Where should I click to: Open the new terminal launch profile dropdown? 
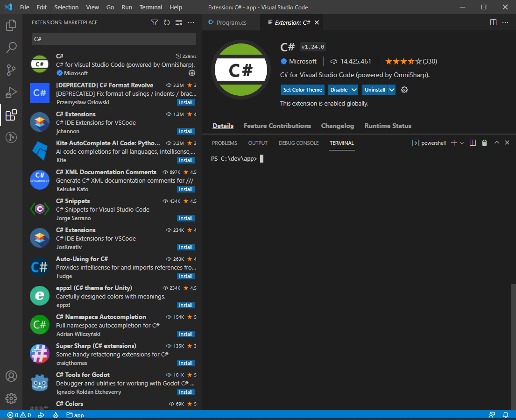[462, 143]
